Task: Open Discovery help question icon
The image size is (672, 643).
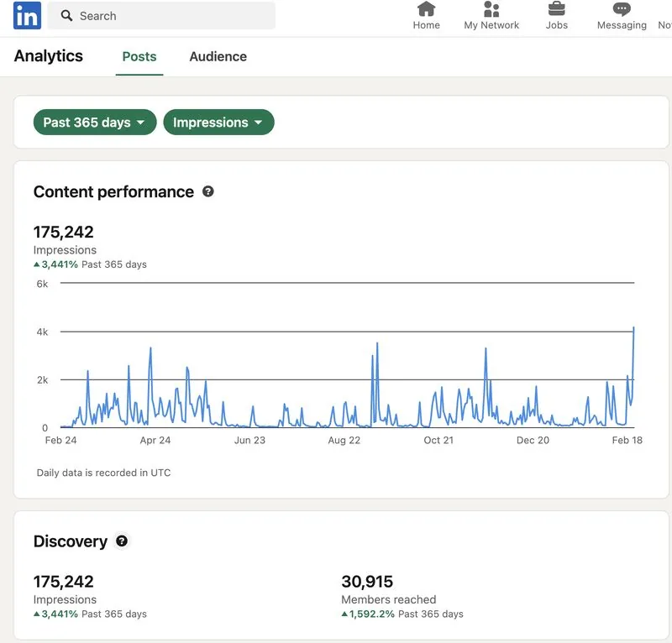Action: pos(122,541)
